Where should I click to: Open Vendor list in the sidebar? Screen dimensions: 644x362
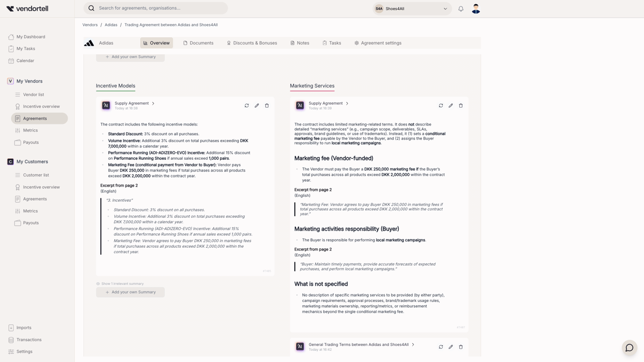coord(33,94)
